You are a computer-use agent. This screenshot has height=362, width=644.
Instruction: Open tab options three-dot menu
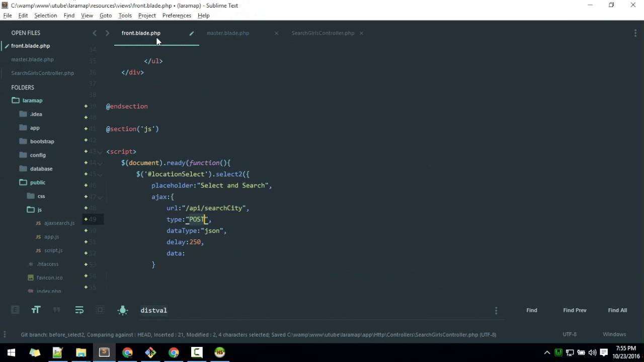click(x=635, y=33)
